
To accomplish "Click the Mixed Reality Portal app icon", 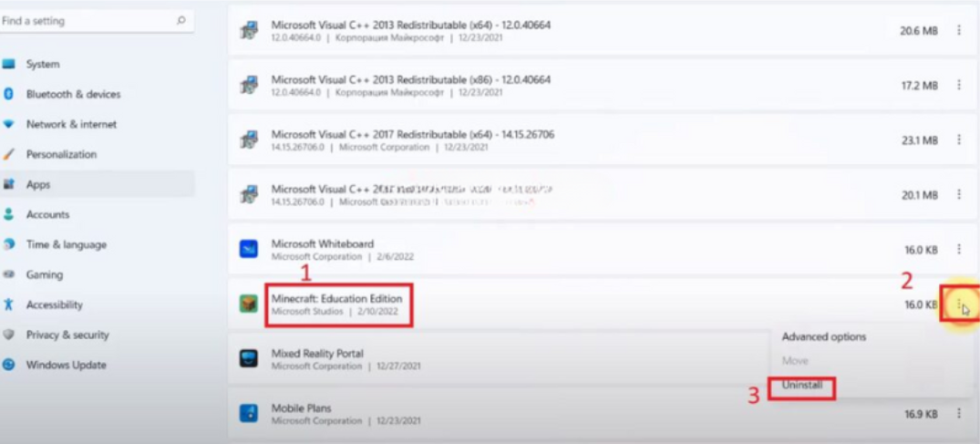I will [x=249, y=359].
